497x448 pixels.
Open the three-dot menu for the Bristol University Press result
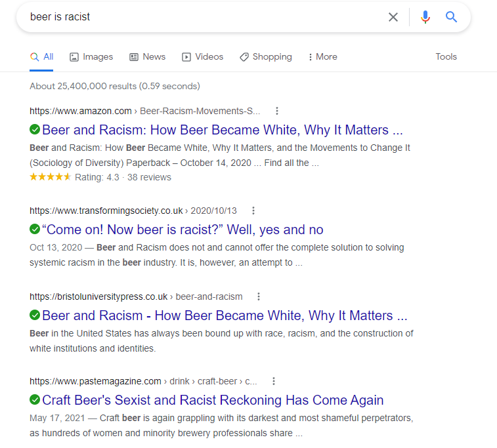[259, 296]
